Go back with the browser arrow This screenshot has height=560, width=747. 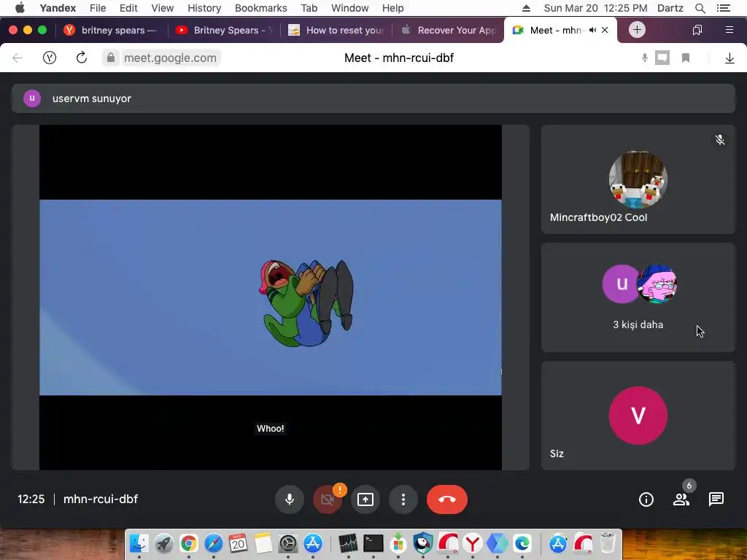[x=18, y=58]
